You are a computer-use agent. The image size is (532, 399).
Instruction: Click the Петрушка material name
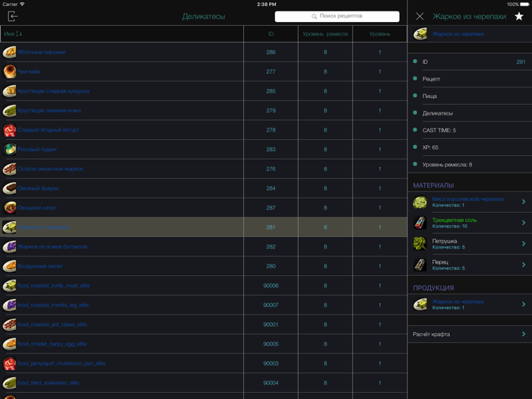pos(445,241)
